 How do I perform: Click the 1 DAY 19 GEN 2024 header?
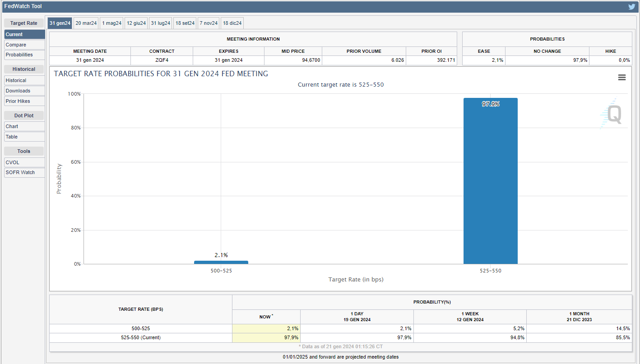tap(357, 317)
